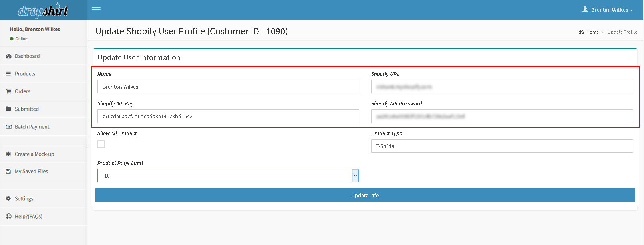
Task: Click the Products list icon
Action: pos(8,74)
